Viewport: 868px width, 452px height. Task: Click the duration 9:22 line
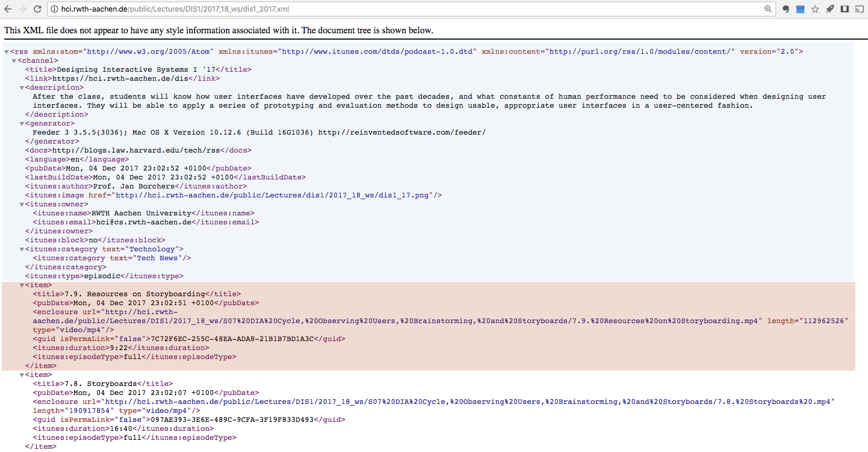(x=121, y=348)
